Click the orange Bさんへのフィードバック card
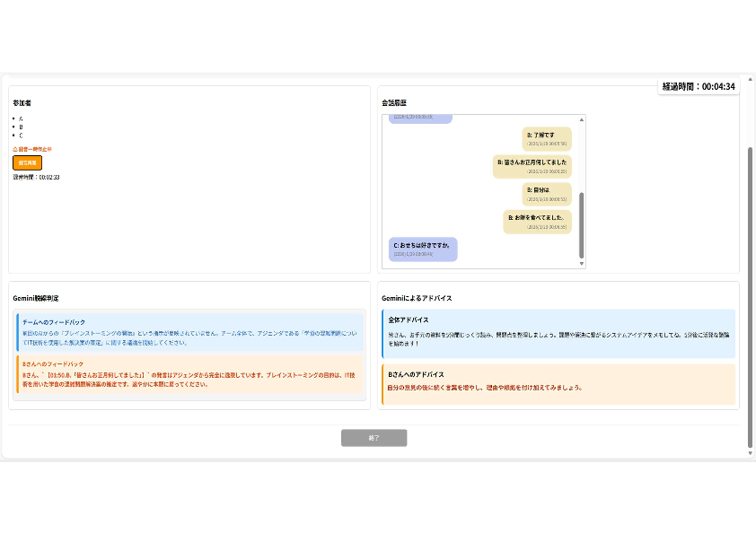Image resolution: width=756 pixels, height=534 pixels. 190,373
